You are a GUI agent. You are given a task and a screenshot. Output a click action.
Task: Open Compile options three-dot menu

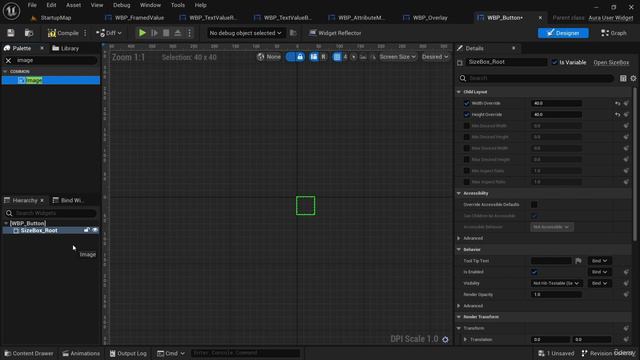coord(85,33)
